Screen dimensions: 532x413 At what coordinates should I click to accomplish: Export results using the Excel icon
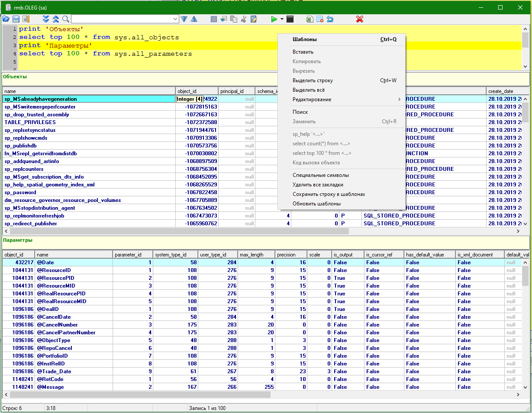310,19
